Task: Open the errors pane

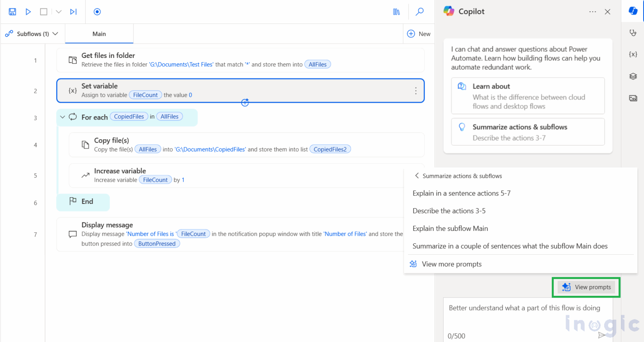Action: tap(633, 32)
